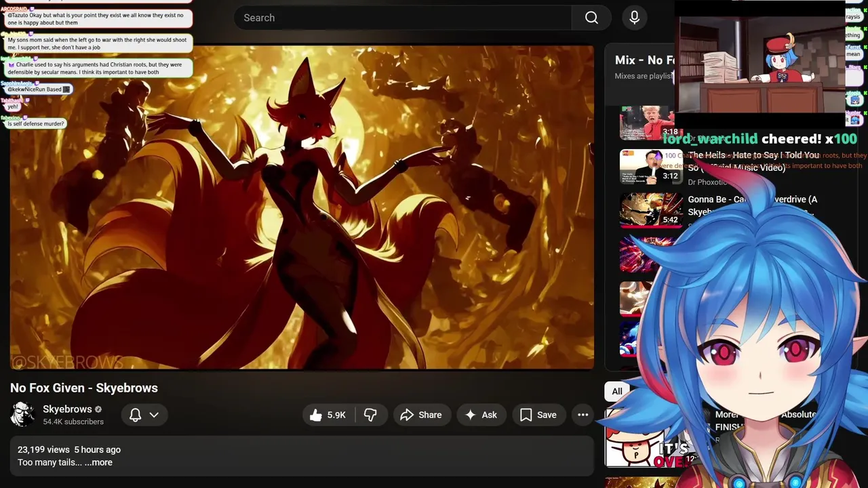868x488 pixels.
Task: Open Skyebrows channel avatar
Action: 22,415
